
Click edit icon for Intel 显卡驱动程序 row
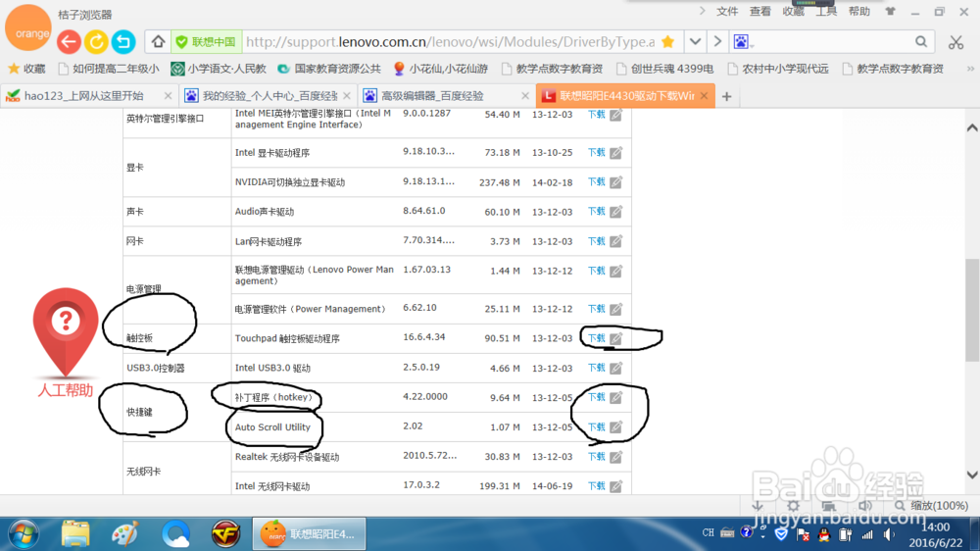pos(616,152)
